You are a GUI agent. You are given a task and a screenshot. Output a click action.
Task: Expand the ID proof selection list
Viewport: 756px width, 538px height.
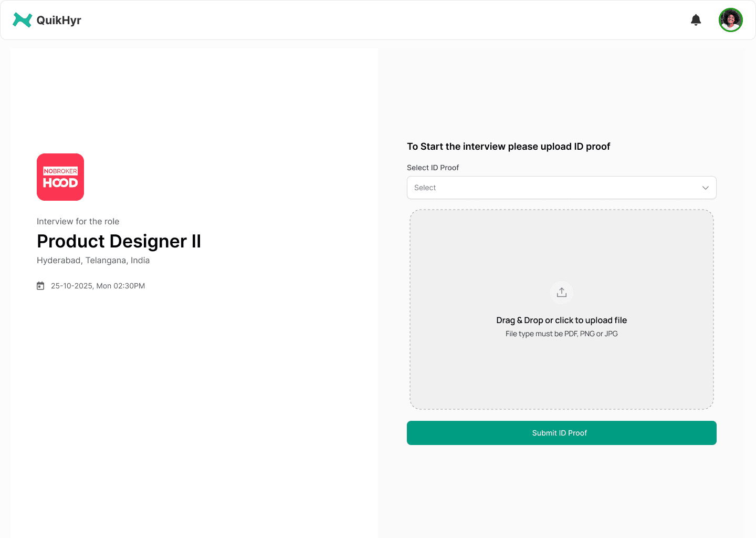click(561, 188)
